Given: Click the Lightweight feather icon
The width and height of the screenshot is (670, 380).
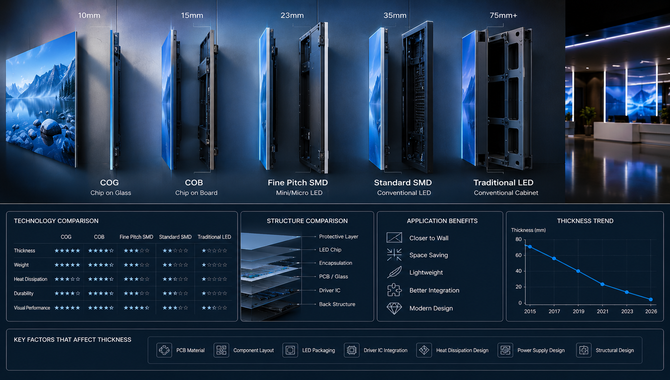Looking at the screenshot, I should [394, 272].
